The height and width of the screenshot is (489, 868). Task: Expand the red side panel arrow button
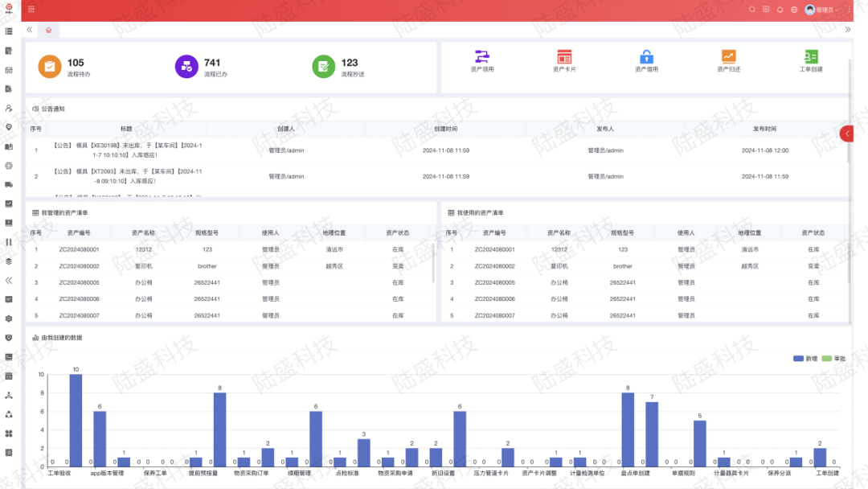(x=846, y=134)
